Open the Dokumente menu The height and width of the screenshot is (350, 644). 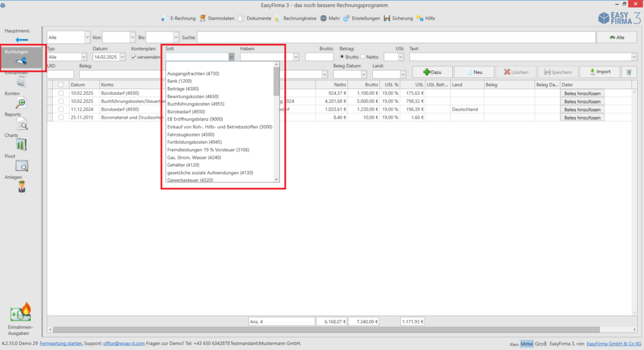(255, 18)
